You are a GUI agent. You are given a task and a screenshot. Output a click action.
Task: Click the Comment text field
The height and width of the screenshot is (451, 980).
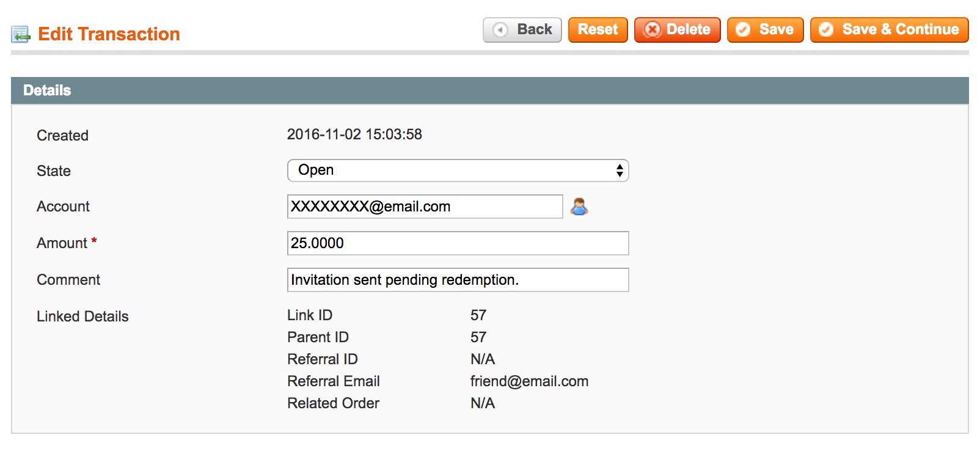(458, 280)
